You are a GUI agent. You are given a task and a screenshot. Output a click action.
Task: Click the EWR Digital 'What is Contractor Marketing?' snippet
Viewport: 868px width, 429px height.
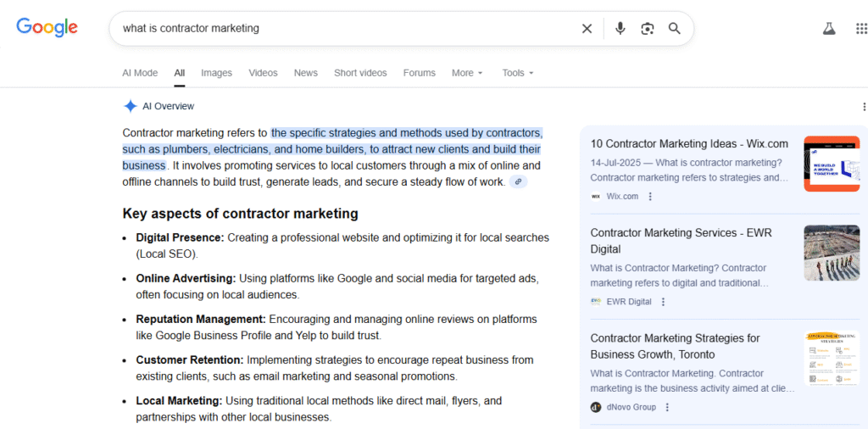tap(679, 276)
